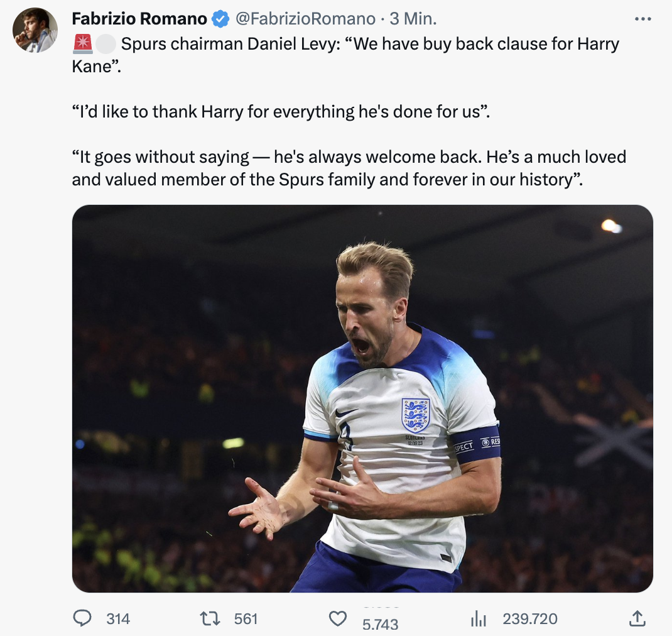
Task: Click the 314 replies count
Action: click(118, 619)
